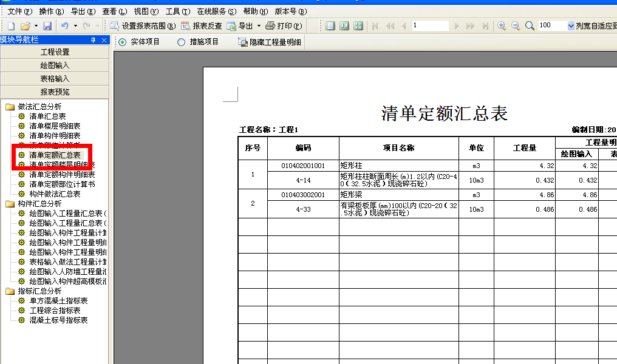The height and width of the screenshot is (364, 617).
Task: Open the 在线服务(S) menu
Action: [216, 12]
